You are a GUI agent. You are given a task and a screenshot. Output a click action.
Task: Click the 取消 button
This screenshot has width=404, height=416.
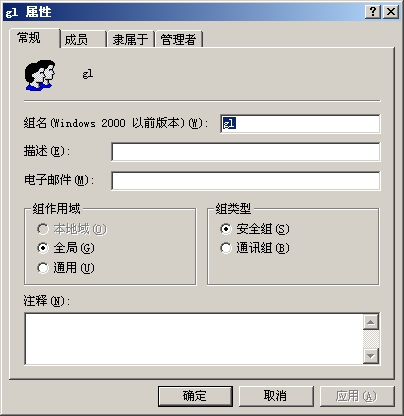[x=276, y=396]
